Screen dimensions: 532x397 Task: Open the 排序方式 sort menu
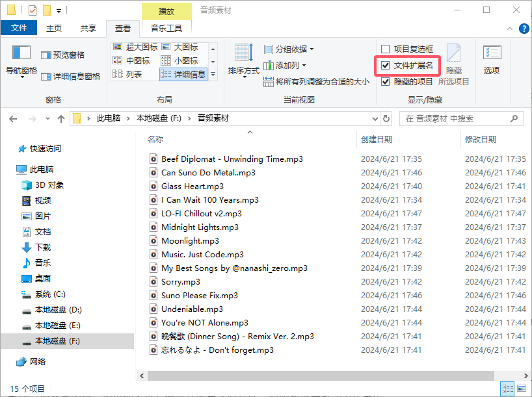click(x=244, y=61)
